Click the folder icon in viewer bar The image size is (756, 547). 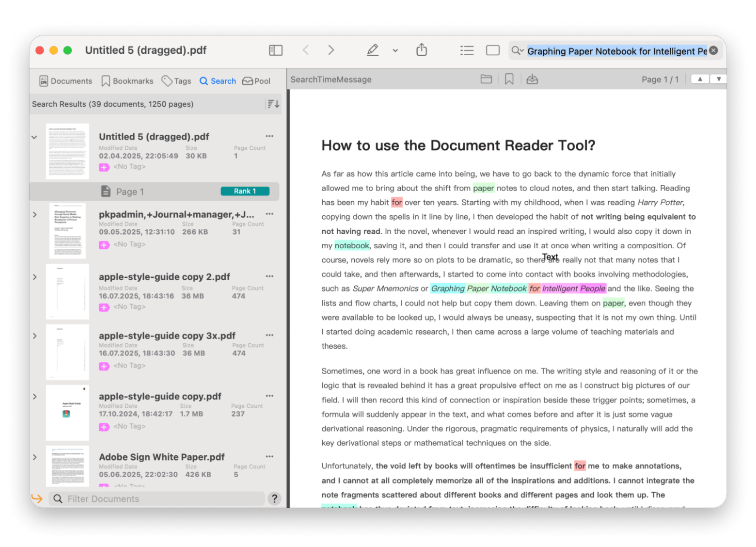[486, 79]
